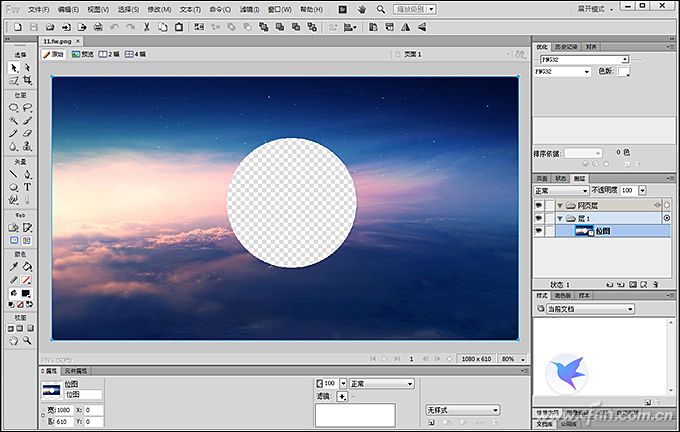Image resolution: width=680 pixels, height=432 pixels.
Task: Select the Pen tool
Action: [27, 174]
